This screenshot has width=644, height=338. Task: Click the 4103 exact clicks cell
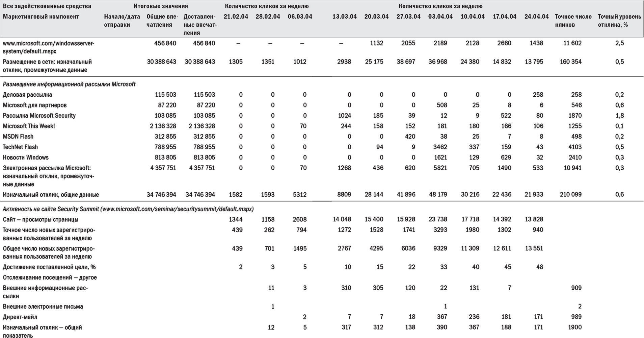click(575, 147)
